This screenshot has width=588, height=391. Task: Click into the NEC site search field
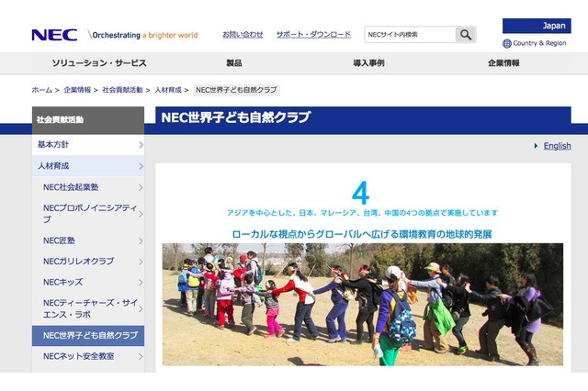coord(410,35)
